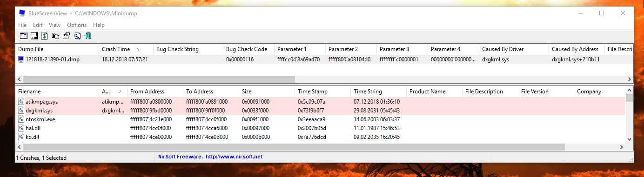Click upper pane scroll-right arrow
Viewport: 644px width, 177px height.
629,79
